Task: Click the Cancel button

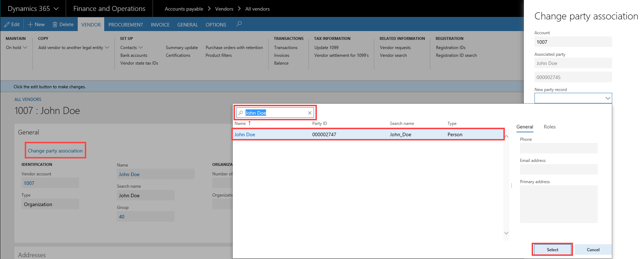Action: click(x=593, y=249)
